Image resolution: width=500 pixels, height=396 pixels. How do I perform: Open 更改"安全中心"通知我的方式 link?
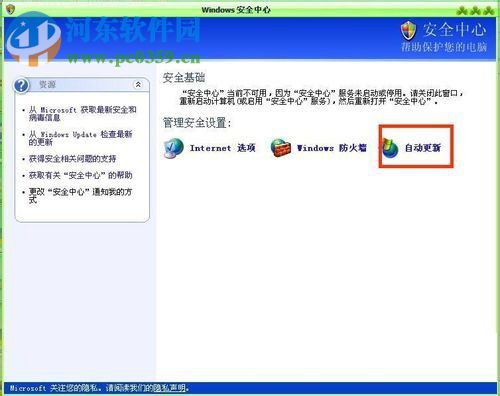(x=80, y=196)
